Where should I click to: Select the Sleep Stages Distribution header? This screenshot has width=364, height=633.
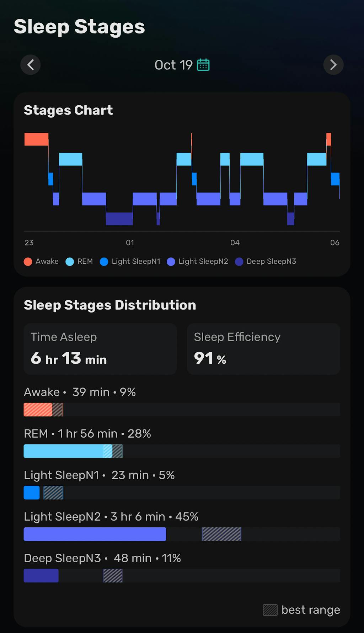109,305
